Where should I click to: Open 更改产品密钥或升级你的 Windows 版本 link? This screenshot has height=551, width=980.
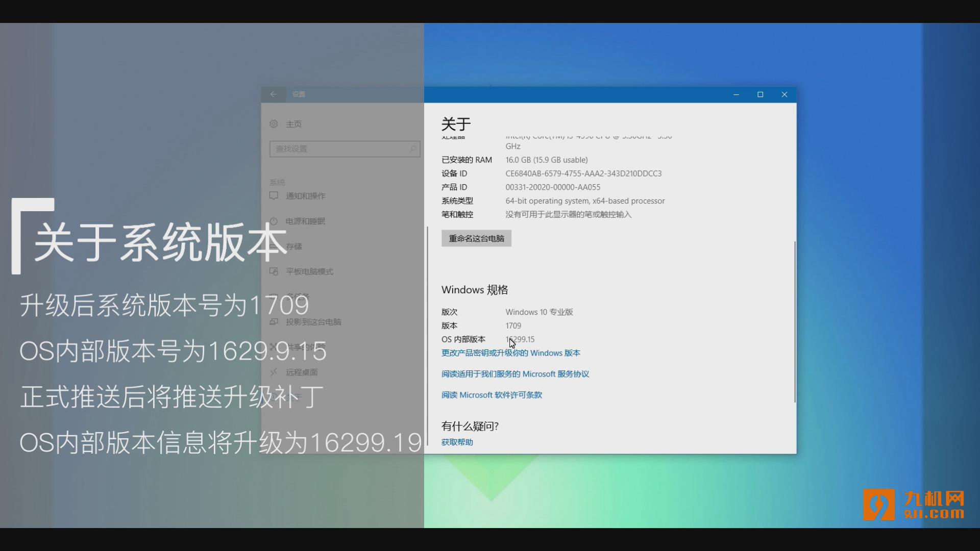click(x=510, y=353)
